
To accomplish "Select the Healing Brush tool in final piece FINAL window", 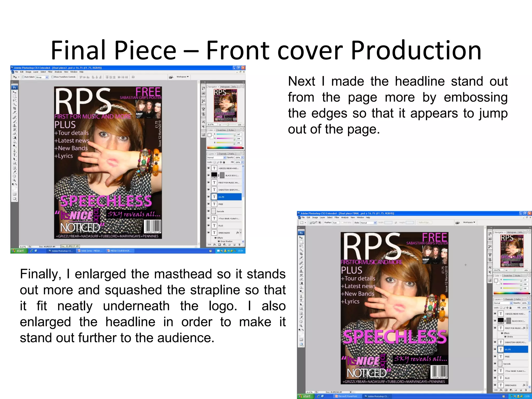I will (301, 263).
